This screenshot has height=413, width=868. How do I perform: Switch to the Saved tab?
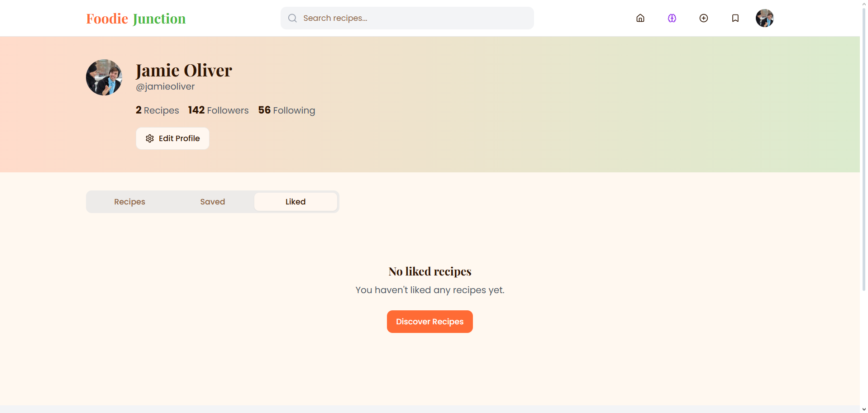tap(212, 202)
